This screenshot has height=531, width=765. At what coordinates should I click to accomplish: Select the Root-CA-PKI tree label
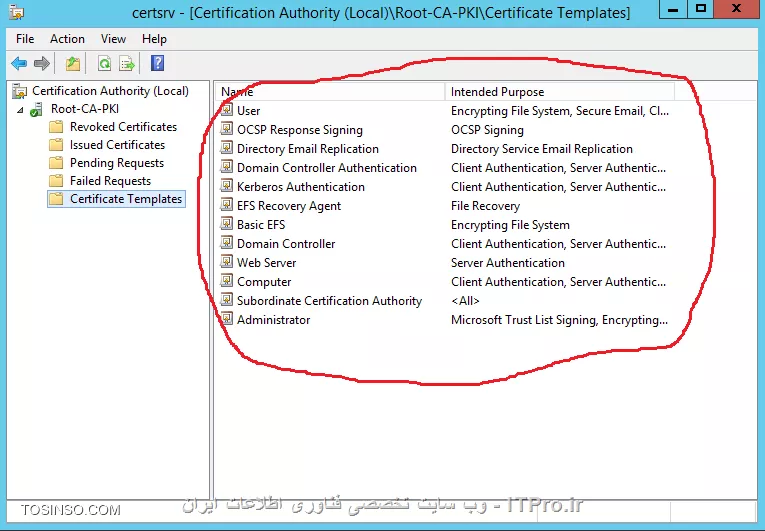click(85, 109)
